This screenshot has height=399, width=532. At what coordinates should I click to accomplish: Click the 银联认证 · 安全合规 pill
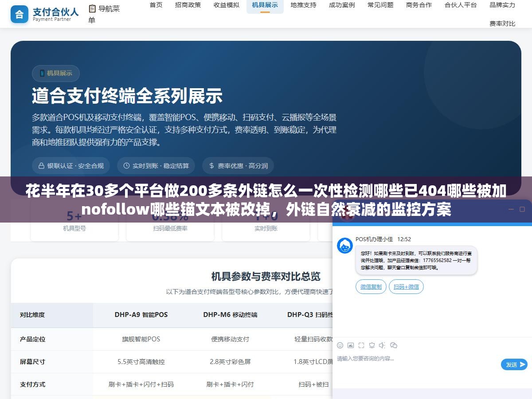71,165
